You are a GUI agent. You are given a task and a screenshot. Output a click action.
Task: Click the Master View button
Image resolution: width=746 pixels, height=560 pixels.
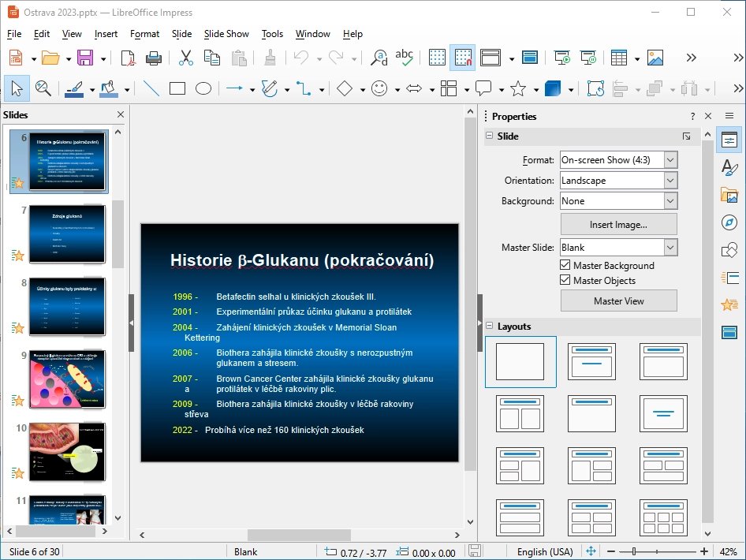click(618, 301)
